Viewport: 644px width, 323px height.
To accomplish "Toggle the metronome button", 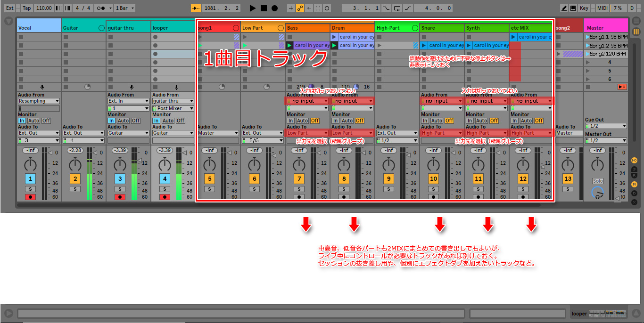I will click(x=100, y=8).
